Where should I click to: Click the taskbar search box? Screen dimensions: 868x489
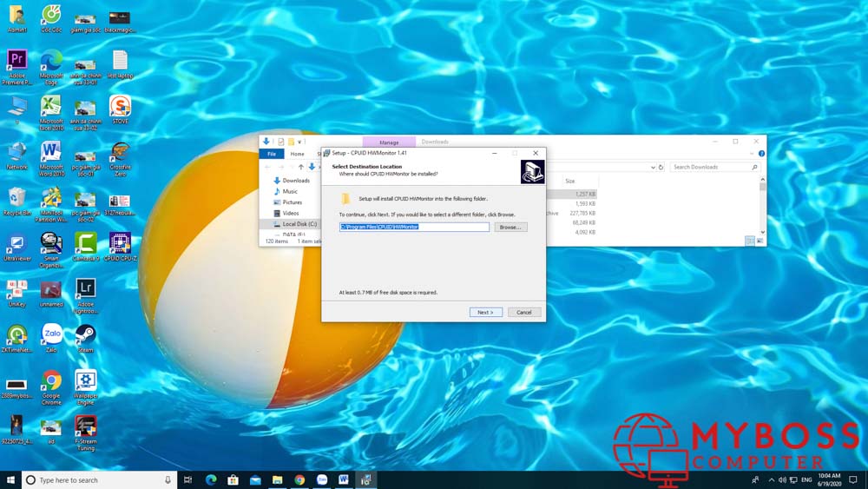(x=100, y=480)
